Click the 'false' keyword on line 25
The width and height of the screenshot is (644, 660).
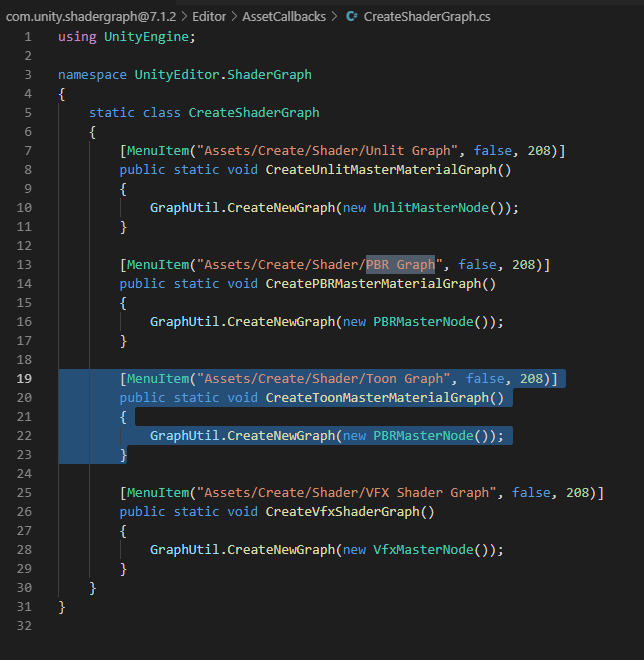(x=531, y=493)
